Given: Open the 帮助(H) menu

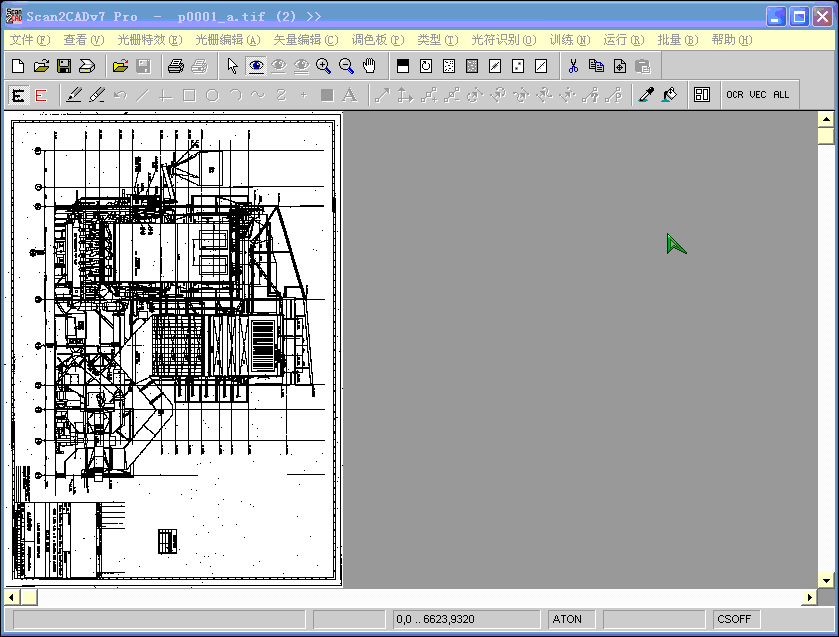Looking at the screenshot, I should pos(732,40).
